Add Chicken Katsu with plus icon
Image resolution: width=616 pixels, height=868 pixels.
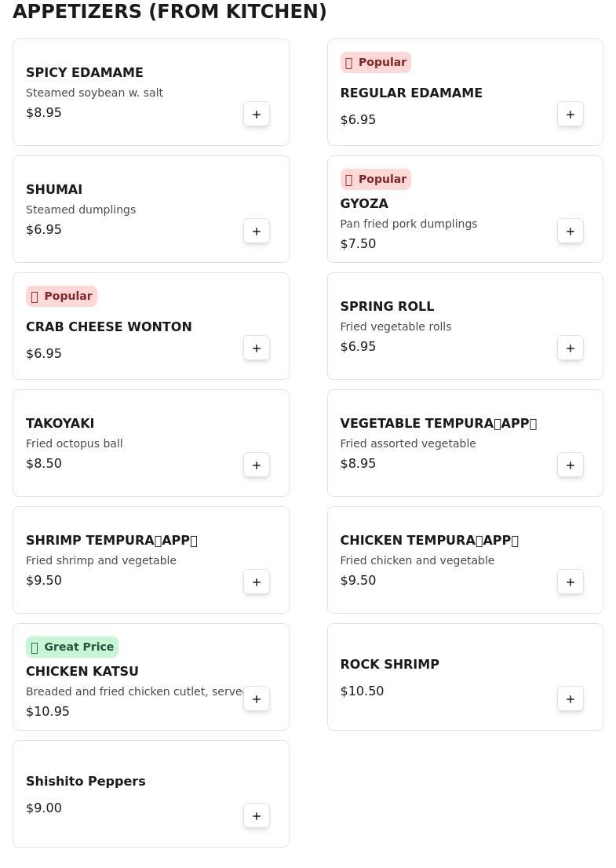click(257, 699)
